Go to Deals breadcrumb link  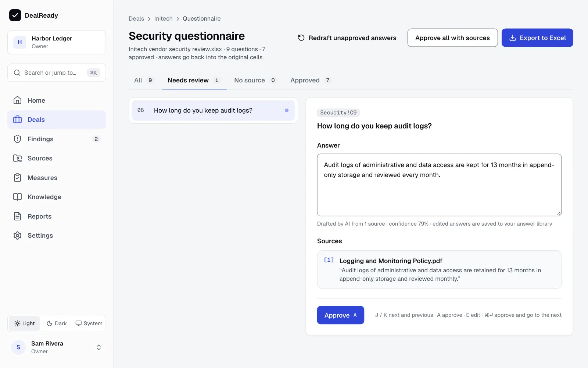[136, 19]
